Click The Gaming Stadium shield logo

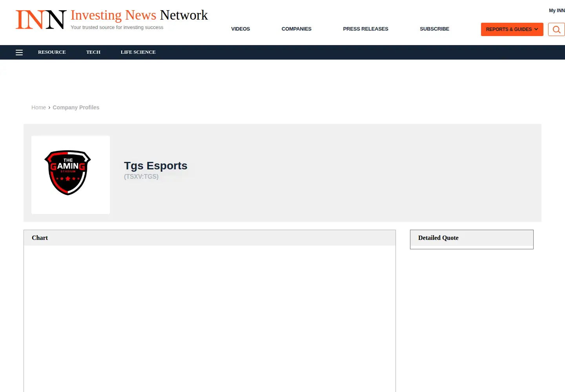pyautogui.click(x=68, y=172)
